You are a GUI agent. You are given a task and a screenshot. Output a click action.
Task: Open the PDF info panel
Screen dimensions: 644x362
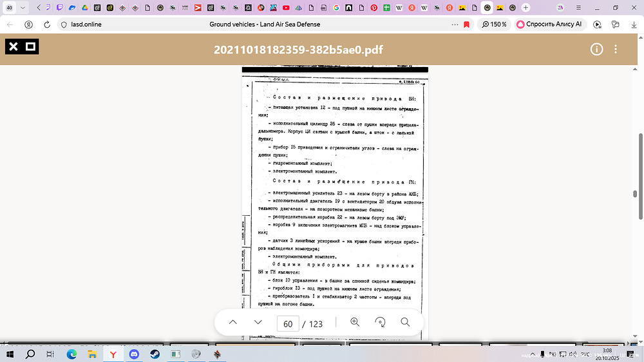click(596, 50)
